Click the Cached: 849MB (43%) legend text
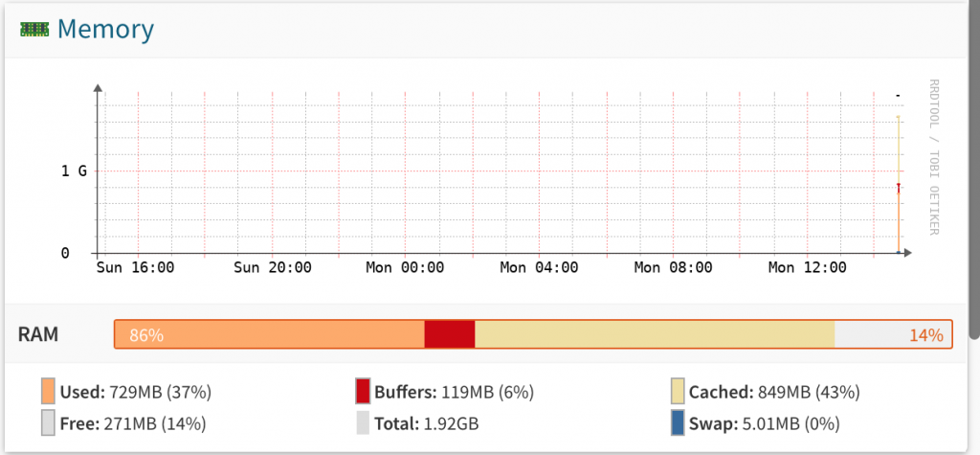Viewport: 980px width, 455px height. point(774,393)
